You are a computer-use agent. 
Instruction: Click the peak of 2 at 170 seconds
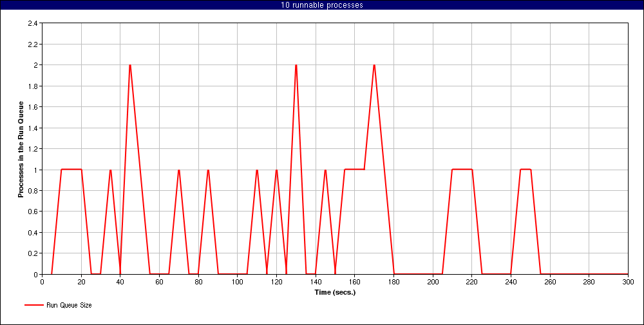point(374,65)
